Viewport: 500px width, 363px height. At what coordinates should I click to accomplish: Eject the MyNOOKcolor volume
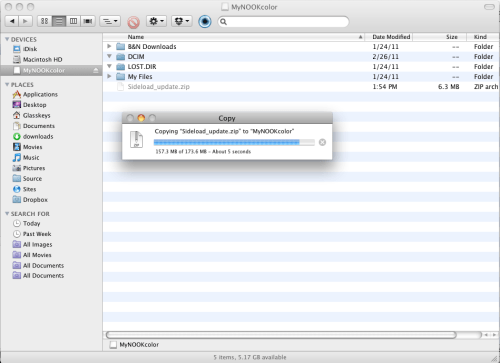[96, 70]
